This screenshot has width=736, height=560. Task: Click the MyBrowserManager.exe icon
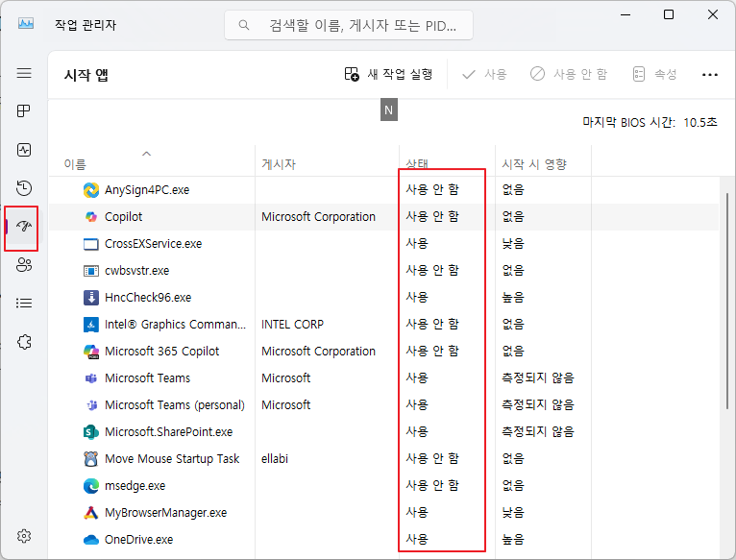click(x=91, y=513)
